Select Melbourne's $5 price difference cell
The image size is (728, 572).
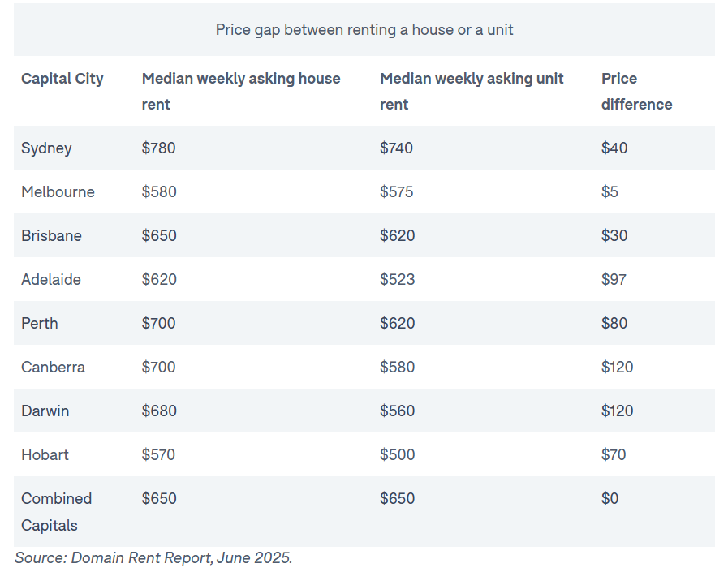pos(610,191)
